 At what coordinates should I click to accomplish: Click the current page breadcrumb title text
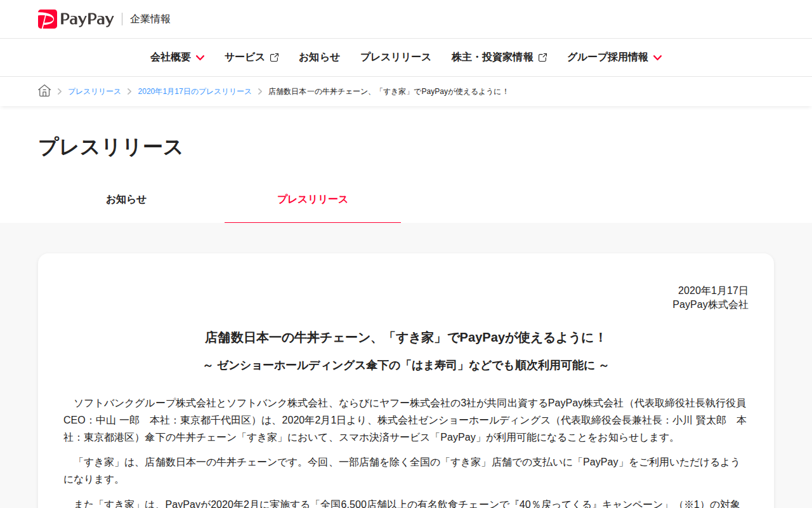tap(389, 91)
